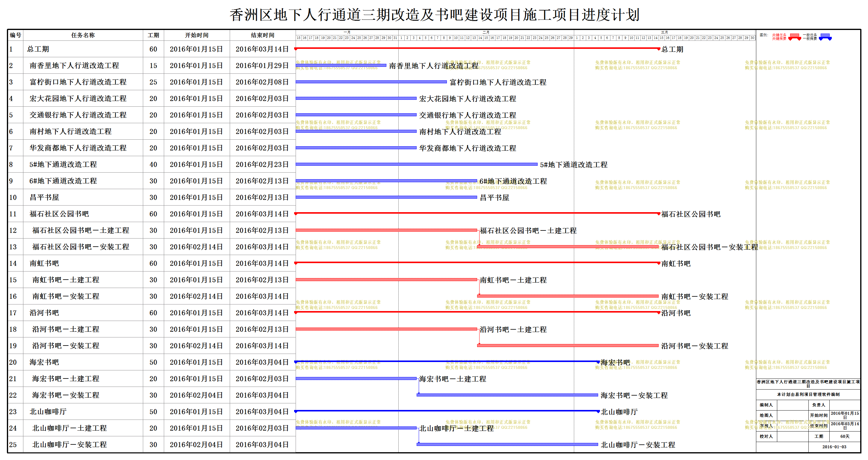Screen dimensions: 868x460
Task: Click the 60天 duration value in the info box
Action: tap(845, 436)
